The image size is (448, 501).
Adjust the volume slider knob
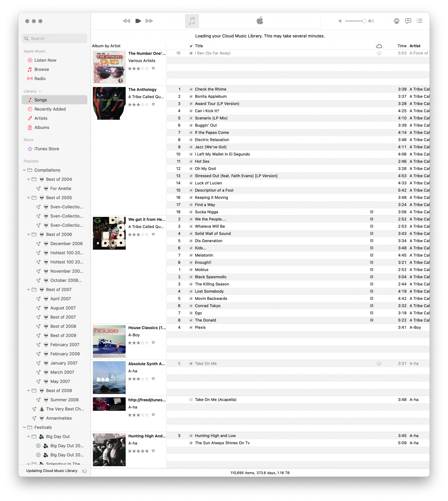click(364, 21)
